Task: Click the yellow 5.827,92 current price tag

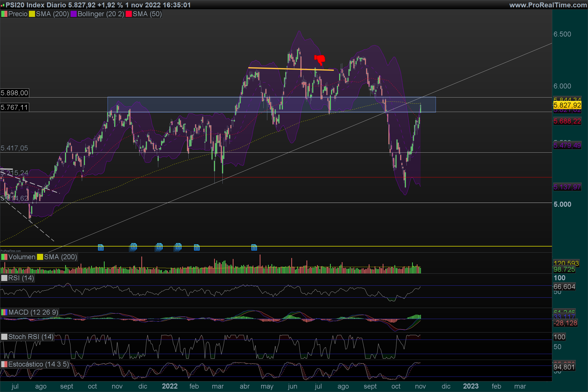Action: pyautogui.click(x=567, y=105)
